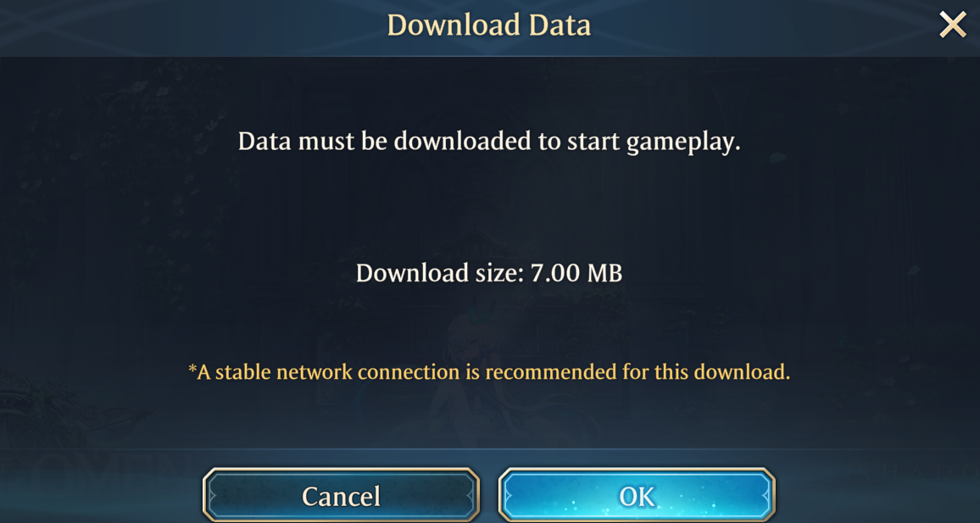Click the gold border of the Cancel button
Image resolution: width=980 pixels, height=523 pixels.
point(341,470)
